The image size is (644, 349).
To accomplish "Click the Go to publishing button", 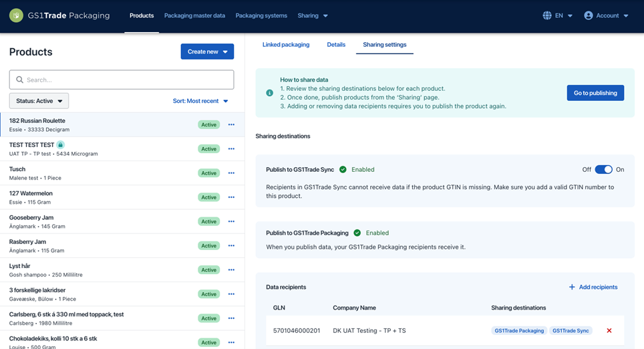I will (x=595, y=93).
